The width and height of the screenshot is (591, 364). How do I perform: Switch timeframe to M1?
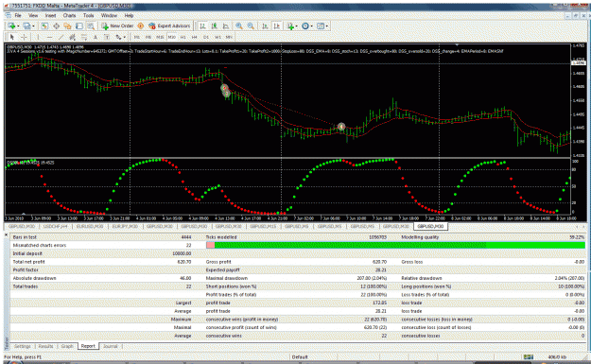(x=137, y=37)
